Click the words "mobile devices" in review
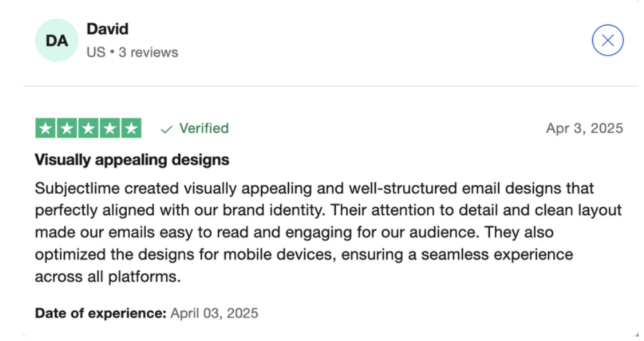This screenshot has width=644, height=341. pyautogui.click(x=283, y=255)
